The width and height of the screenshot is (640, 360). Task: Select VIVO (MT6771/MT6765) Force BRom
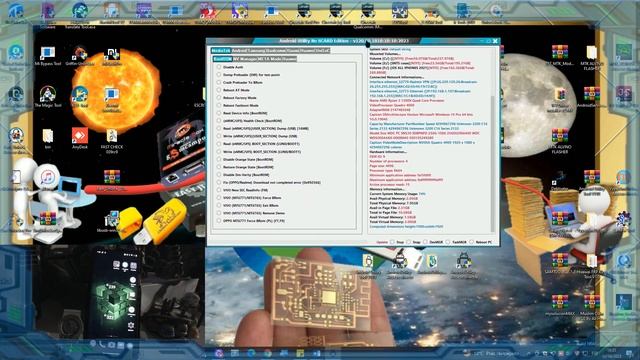249,198
